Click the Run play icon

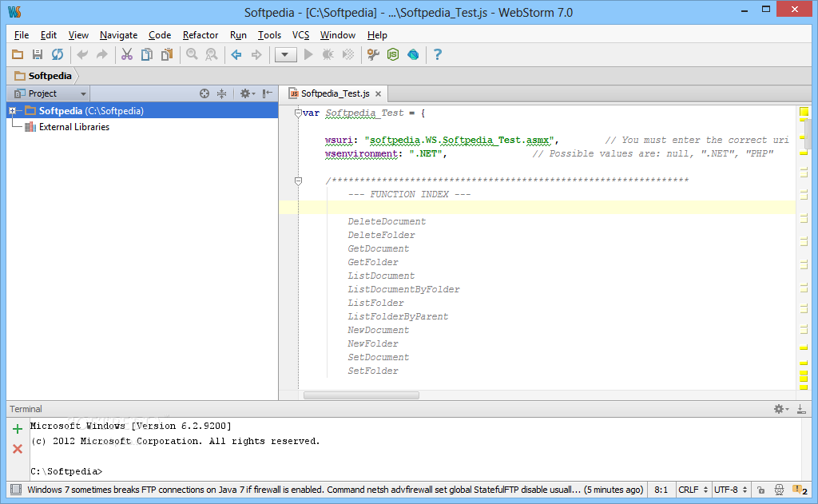[x=308, y=54]
